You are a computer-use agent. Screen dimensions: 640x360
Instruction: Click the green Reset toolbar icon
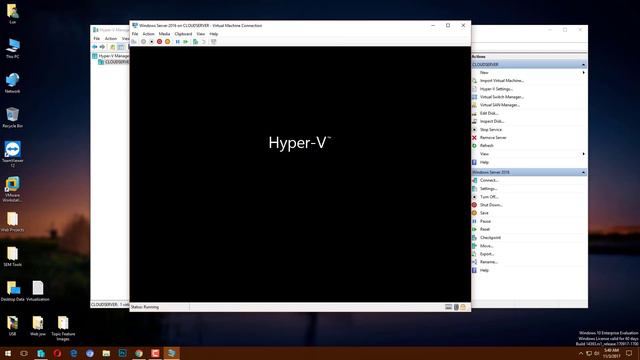(x=186, y=42)
